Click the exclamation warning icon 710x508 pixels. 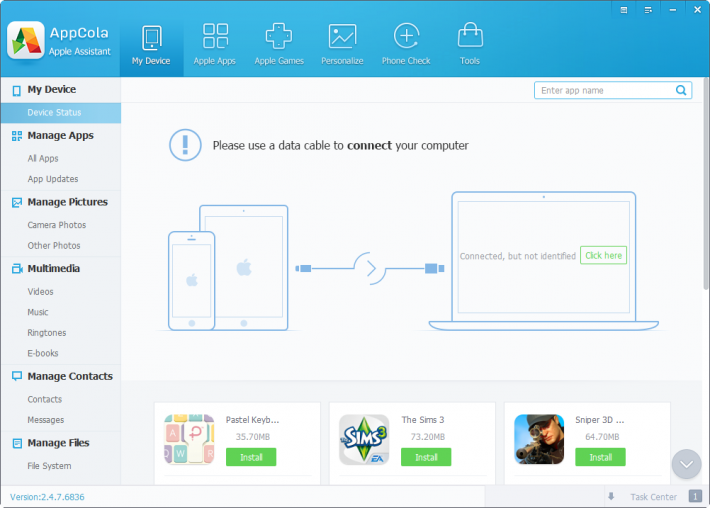point(185,145)
